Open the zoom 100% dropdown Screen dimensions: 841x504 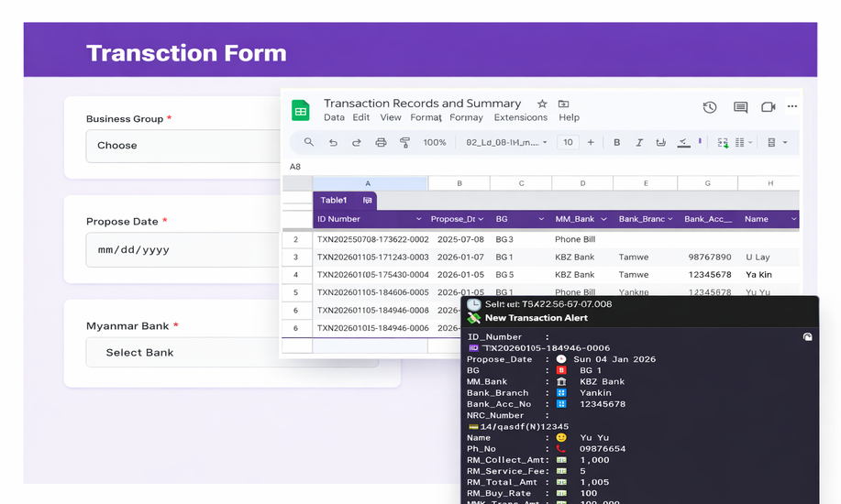(x=435, y=143)
